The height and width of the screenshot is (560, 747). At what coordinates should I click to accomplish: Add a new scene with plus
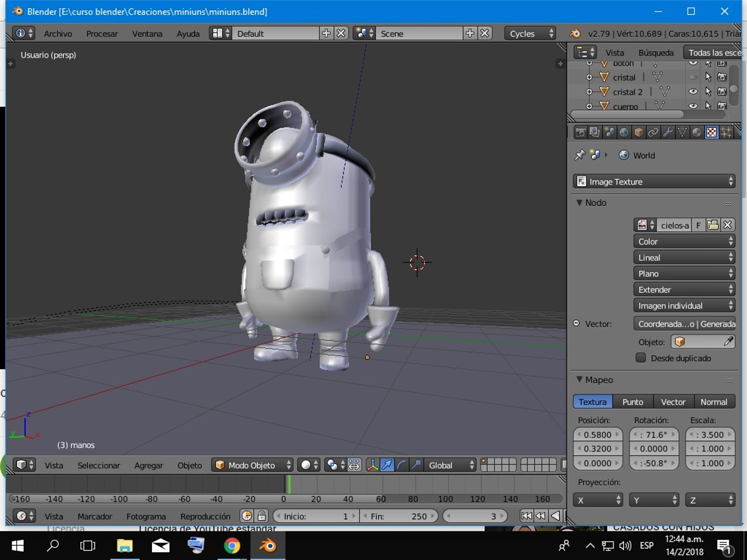point(470,33)
